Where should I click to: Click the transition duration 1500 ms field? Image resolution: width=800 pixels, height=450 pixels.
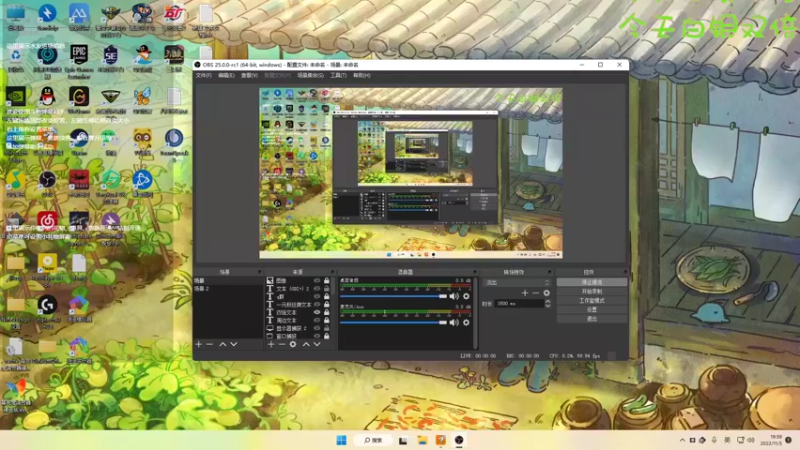(x=519, y=304)
